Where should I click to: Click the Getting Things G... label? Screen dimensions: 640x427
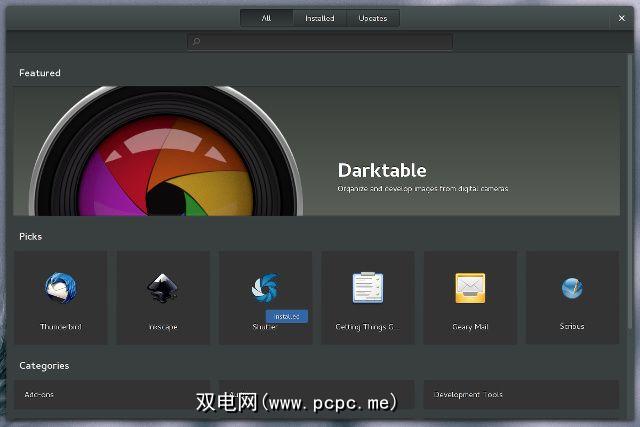click(x=365, y=327)
